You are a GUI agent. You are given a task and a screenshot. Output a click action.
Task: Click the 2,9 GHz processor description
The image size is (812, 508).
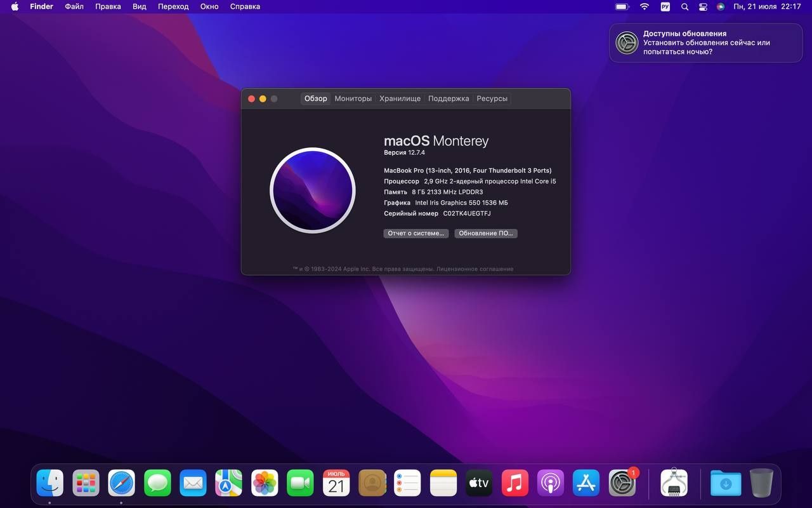tap(490, 181)
